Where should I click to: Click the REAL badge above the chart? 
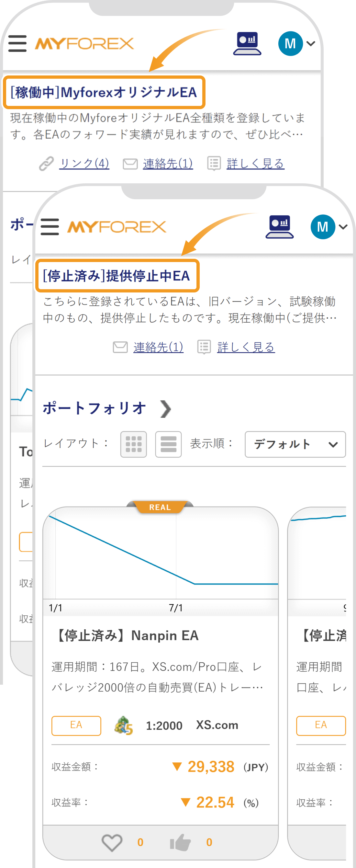coord(161,507)
